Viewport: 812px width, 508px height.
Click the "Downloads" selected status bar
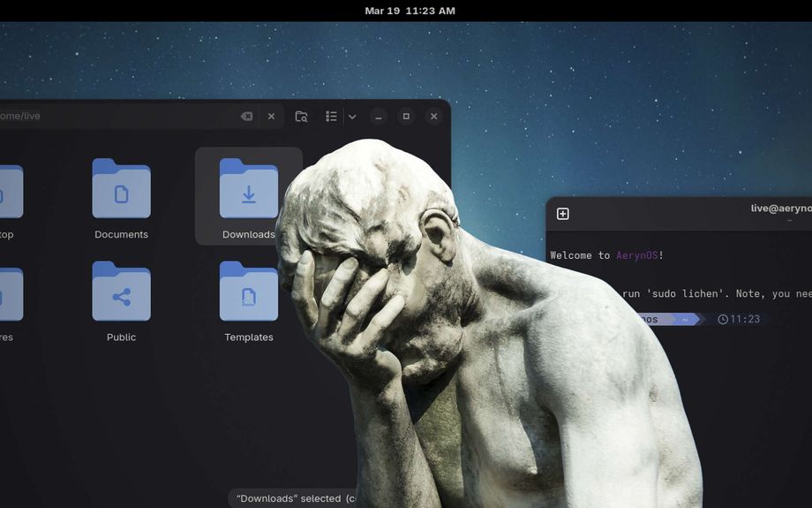(291, 498)
